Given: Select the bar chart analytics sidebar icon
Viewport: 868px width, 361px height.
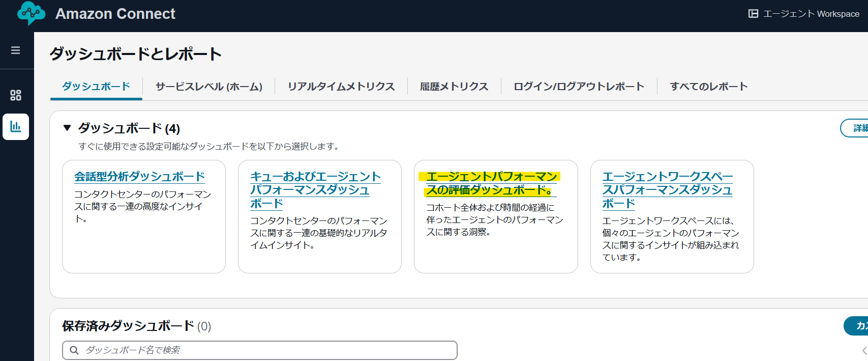Looking at the screenshot, I should (16, 127).
